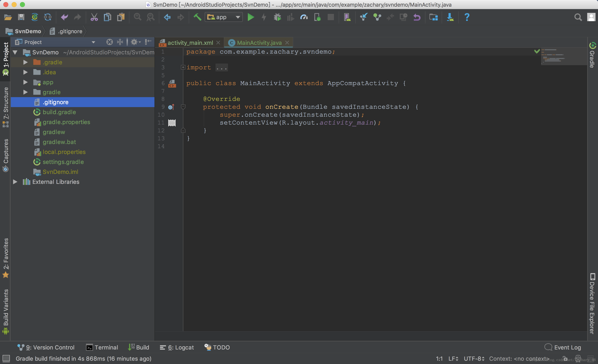Expand the app module folder

point(25,82)
